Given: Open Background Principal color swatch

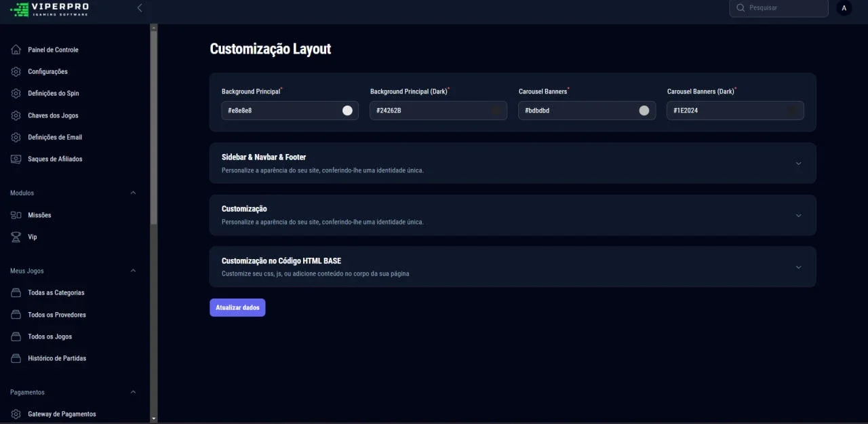Looking at the screenshot, I should click(x=347, y=111).
